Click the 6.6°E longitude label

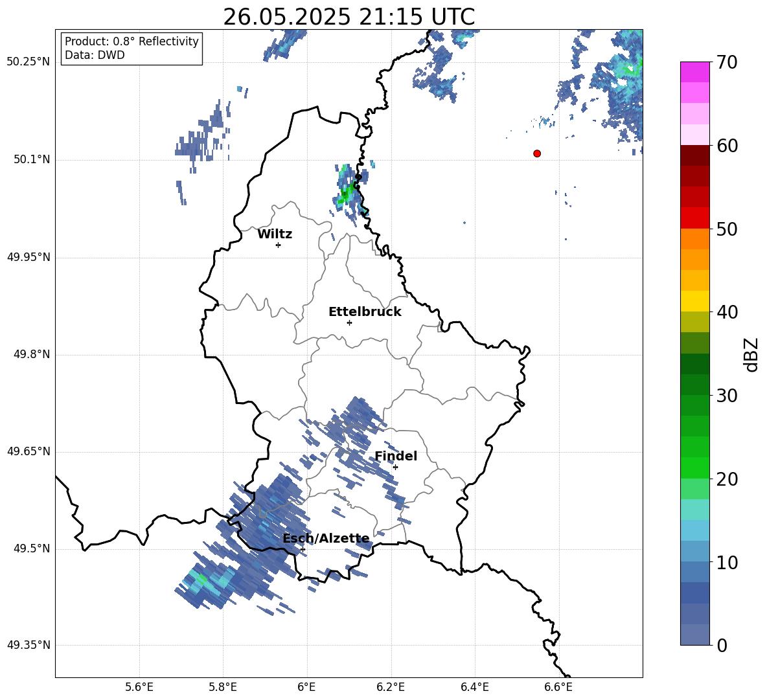558,687
